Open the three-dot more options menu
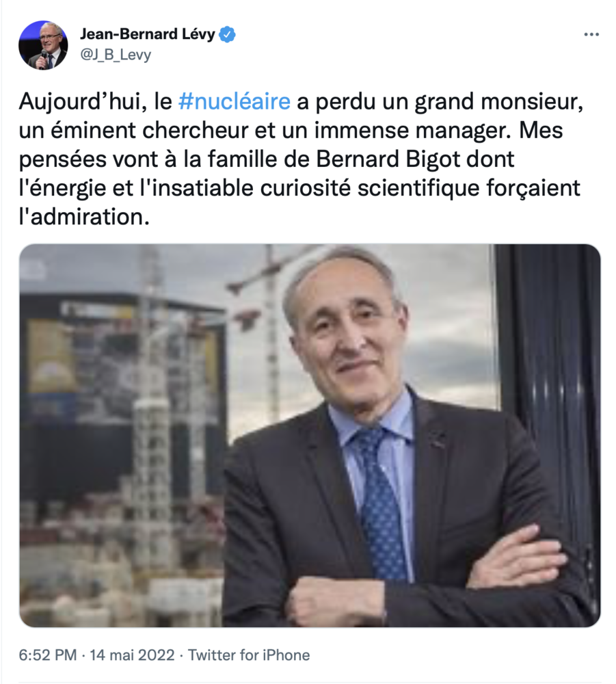Screen dimensions: 616x684 [x=591, y=34]
